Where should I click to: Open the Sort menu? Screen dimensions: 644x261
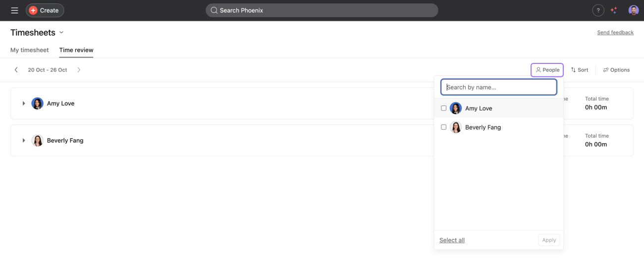point(579,70)
